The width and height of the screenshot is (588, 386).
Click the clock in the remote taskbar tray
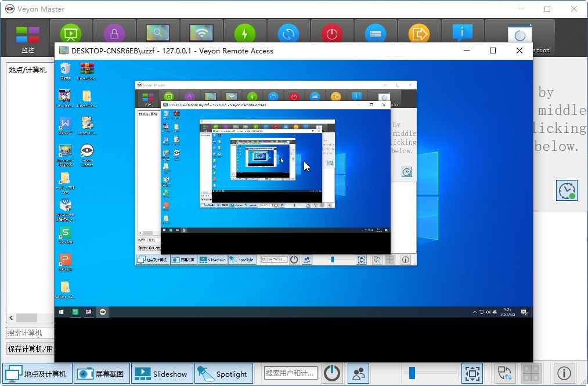pyautogui.click(x=507, y=312)
